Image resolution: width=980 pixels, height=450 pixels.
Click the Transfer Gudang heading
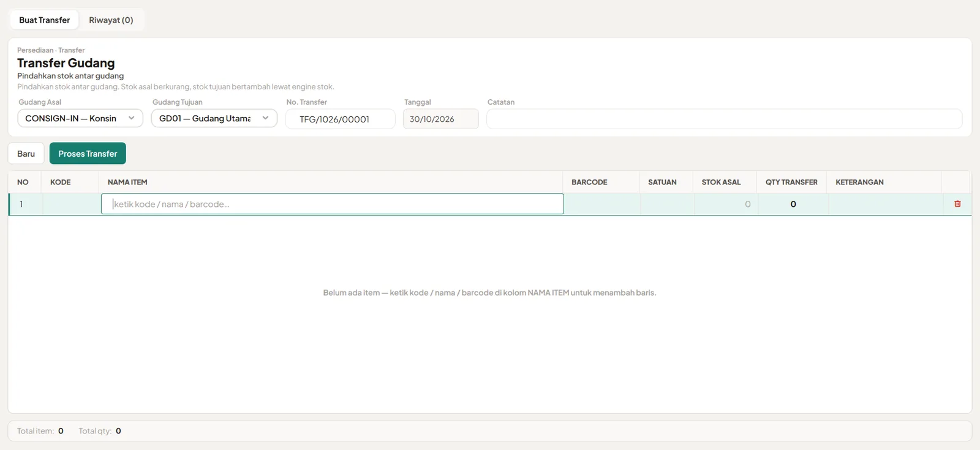point(66,63)
